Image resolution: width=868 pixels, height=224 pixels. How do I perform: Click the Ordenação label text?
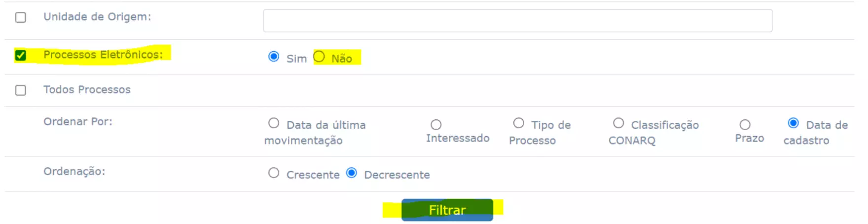(x=74, y=172)
